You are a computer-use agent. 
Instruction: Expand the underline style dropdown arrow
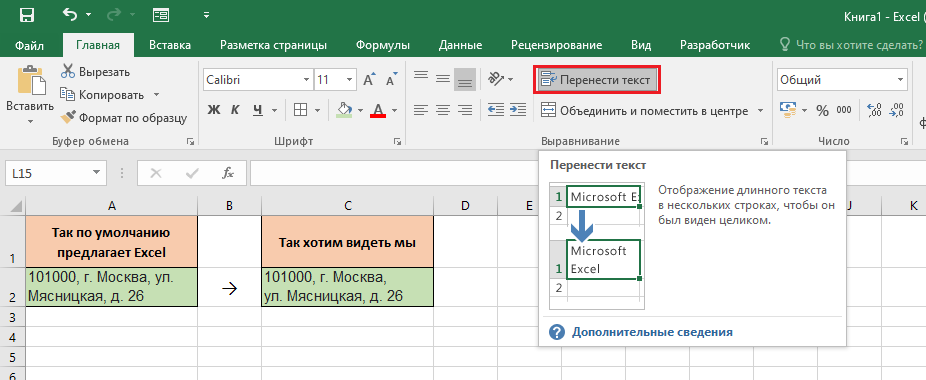point(274,110)
